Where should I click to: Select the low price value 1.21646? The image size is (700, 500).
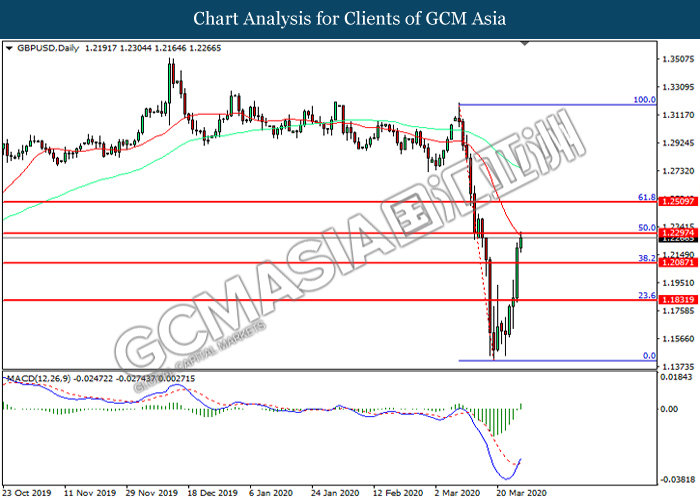coord(170,48)
